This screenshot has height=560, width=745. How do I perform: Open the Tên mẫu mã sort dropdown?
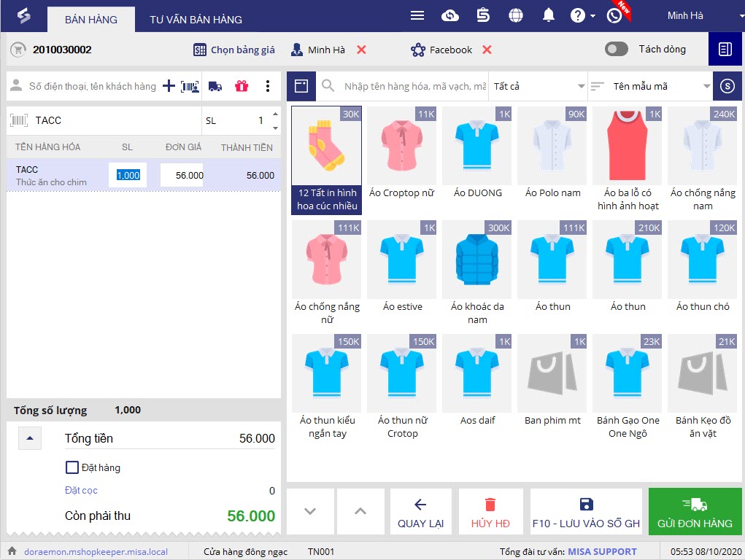pyautogui.click(x=650, y=86)
